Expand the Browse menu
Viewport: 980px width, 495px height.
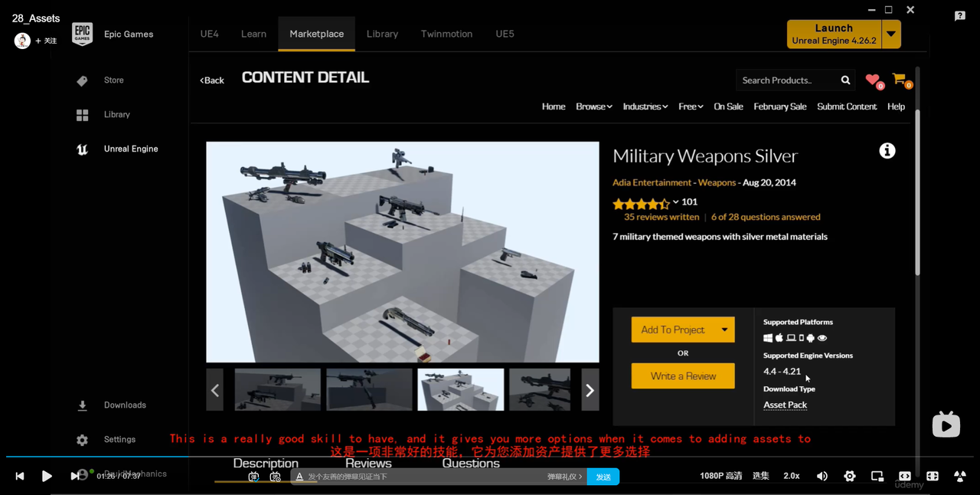pyautogui.click(x=594, y=107)
